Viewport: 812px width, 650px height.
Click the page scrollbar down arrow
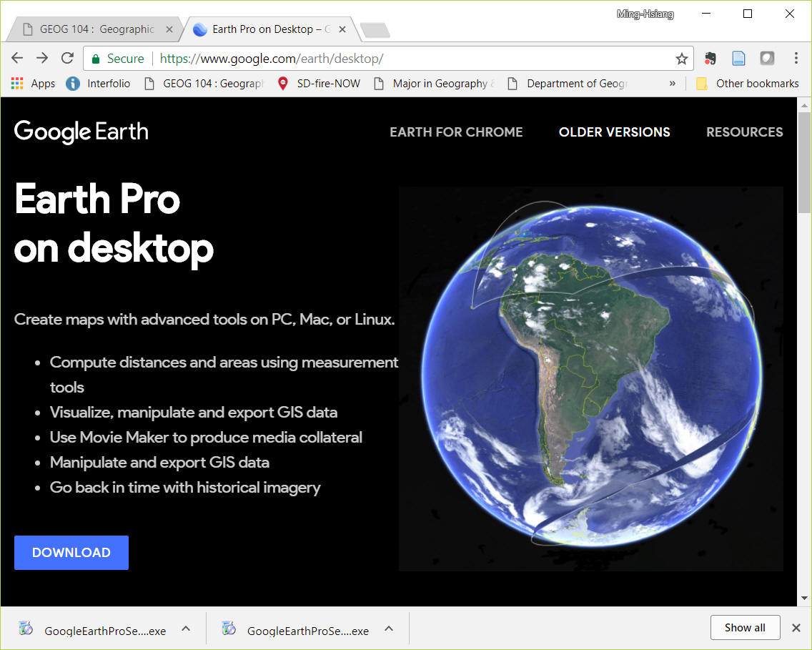804,599
